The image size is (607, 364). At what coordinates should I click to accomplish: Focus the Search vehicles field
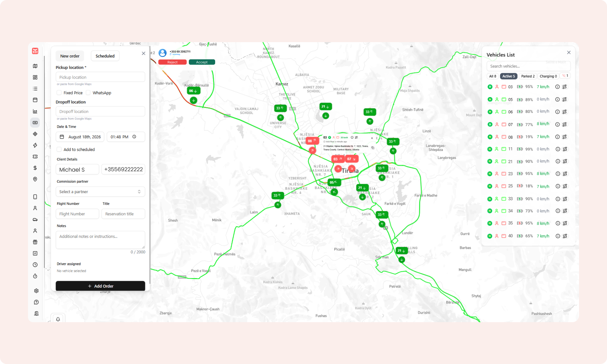[x=528, y=66]
